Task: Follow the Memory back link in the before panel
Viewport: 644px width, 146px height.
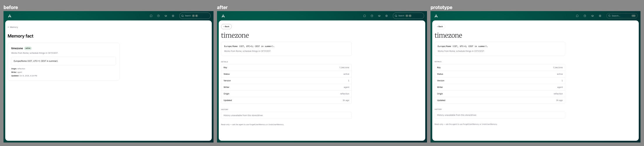Action: (x=13, y=27)
